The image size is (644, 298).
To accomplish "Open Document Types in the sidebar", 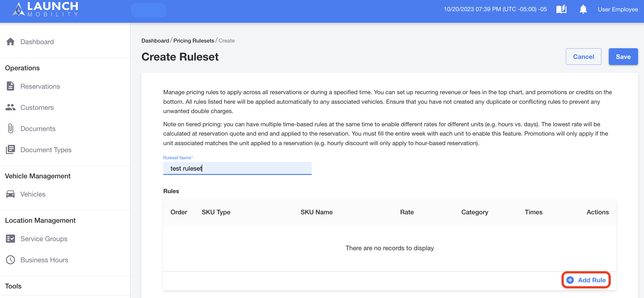I will click(x=46, y=149).
